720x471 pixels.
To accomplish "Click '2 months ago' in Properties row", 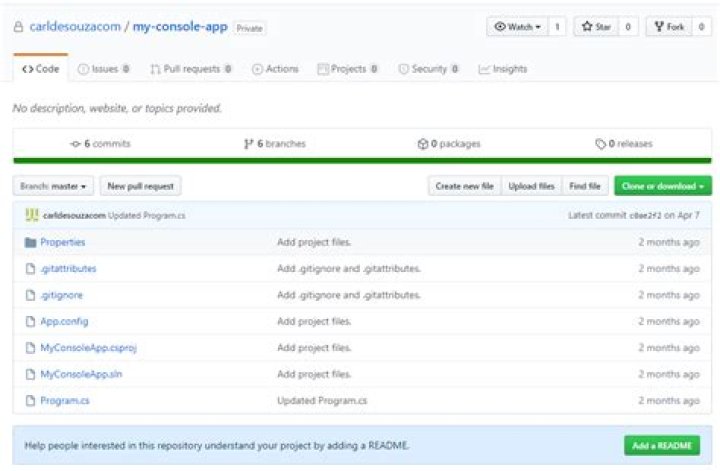I will (x=669, y=242).
